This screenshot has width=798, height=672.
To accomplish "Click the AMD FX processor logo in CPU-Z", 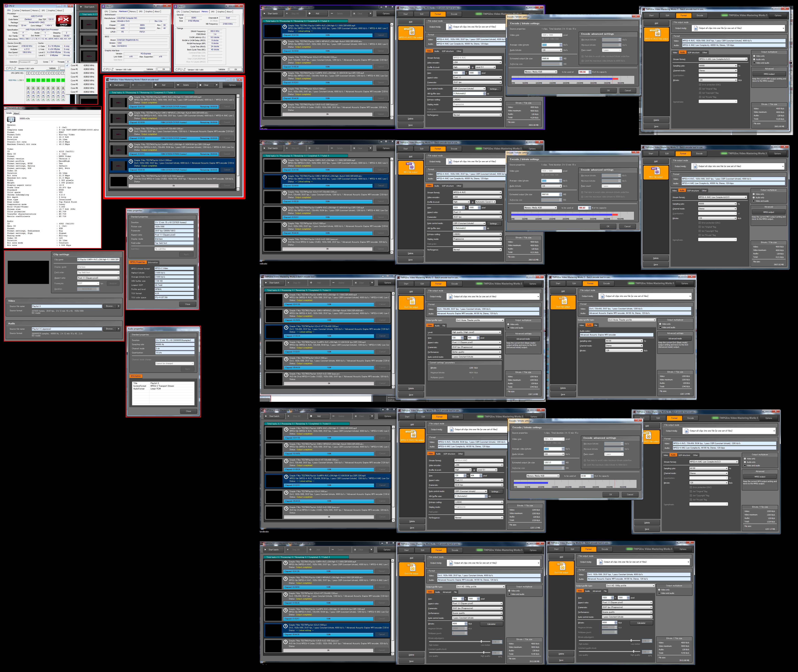I will pos(63,20).
